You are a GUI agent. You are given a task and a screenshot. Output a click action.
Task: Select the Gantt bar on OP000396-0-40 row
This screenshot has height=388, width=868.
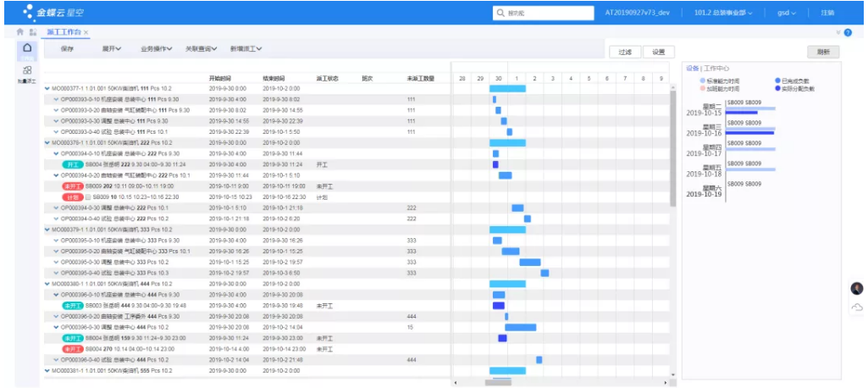(539, 360)
